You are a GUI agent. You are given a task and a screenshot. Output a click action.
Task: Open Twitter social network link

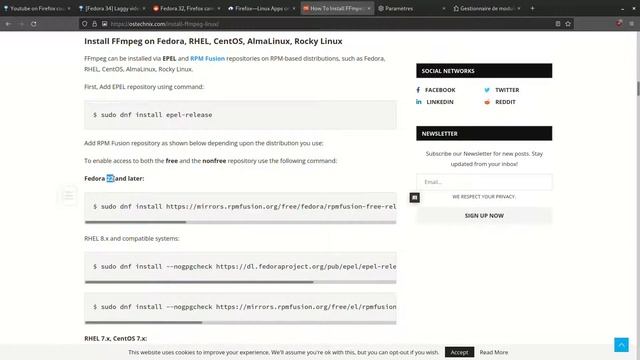tap(507, 90)
